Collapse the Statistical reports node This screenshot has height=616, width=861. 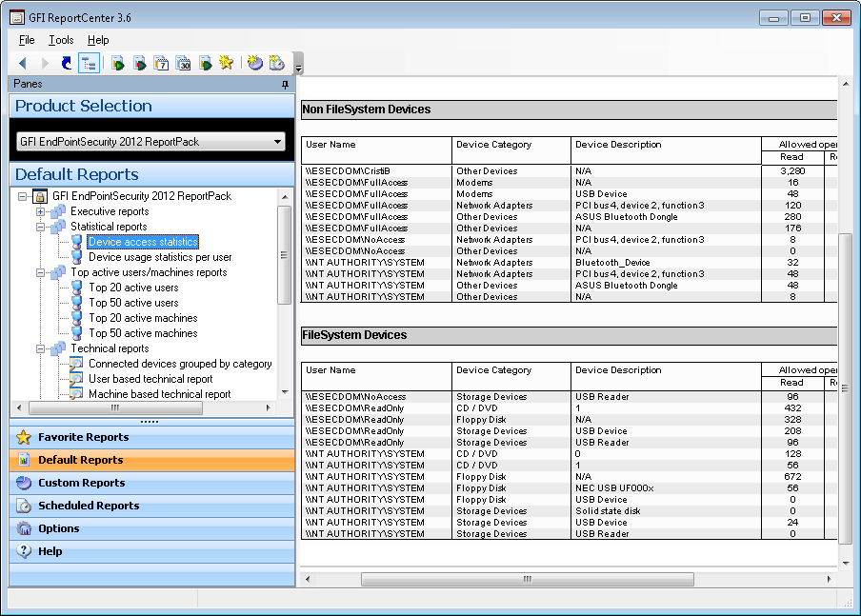point(41,227)
